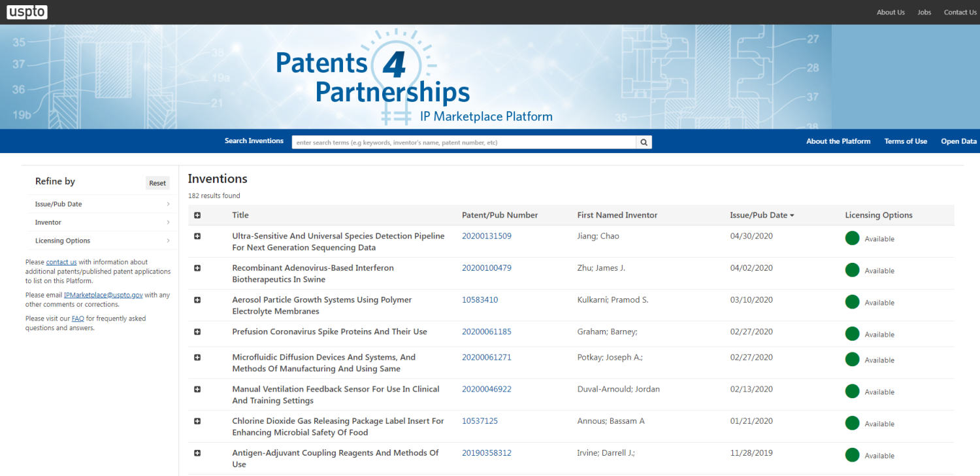
Task: Open About the Platform page
Action: 838,141
